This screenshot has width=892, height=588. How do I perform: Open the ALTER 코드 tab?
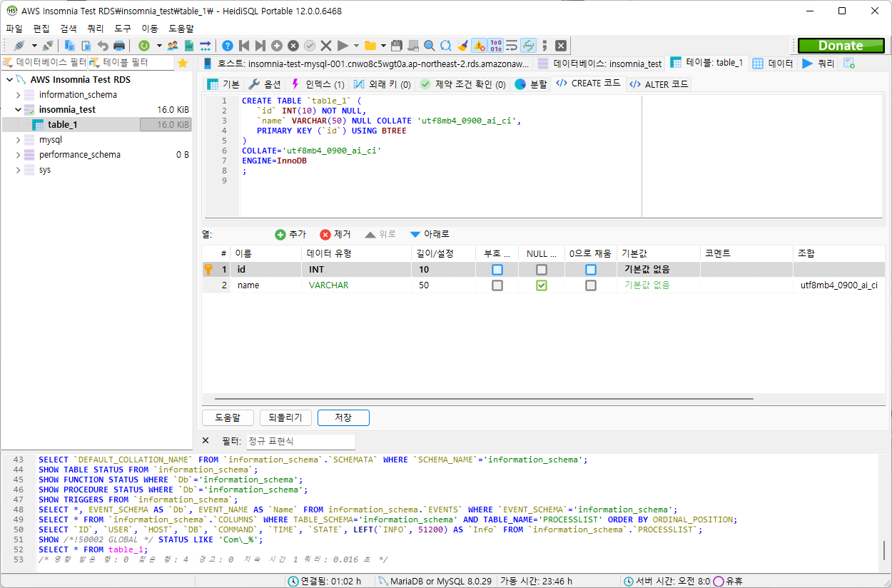coord(659,84)
